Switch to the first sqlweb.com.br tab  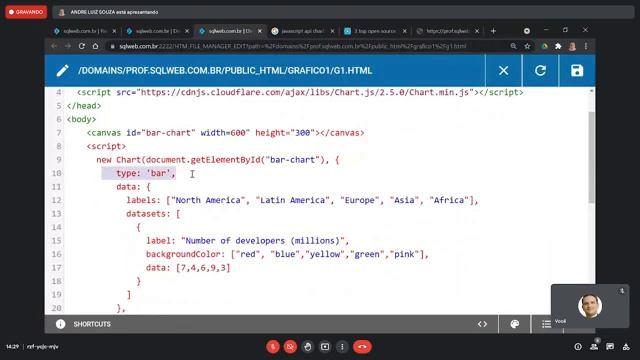click(x=85, y=31)
